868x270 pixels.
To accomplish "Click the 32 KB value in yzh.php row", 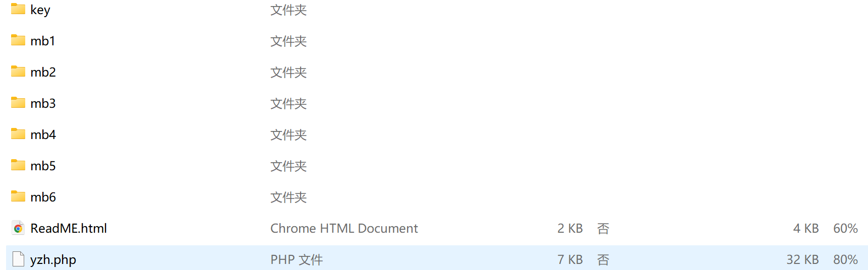I will (x=802, y=259).
